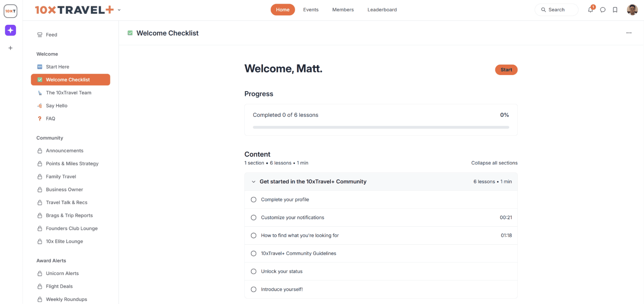Click the waving hand icon beside Say Hello
The height and width of the screenshot is (304, 644).
point(40,106)
